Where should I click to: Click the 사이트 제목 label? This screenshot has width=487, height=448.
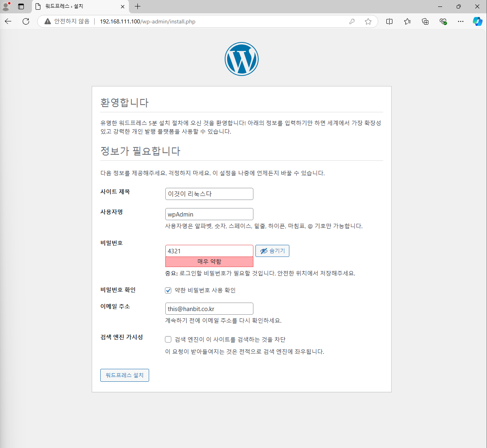click(x=115, y=192)
